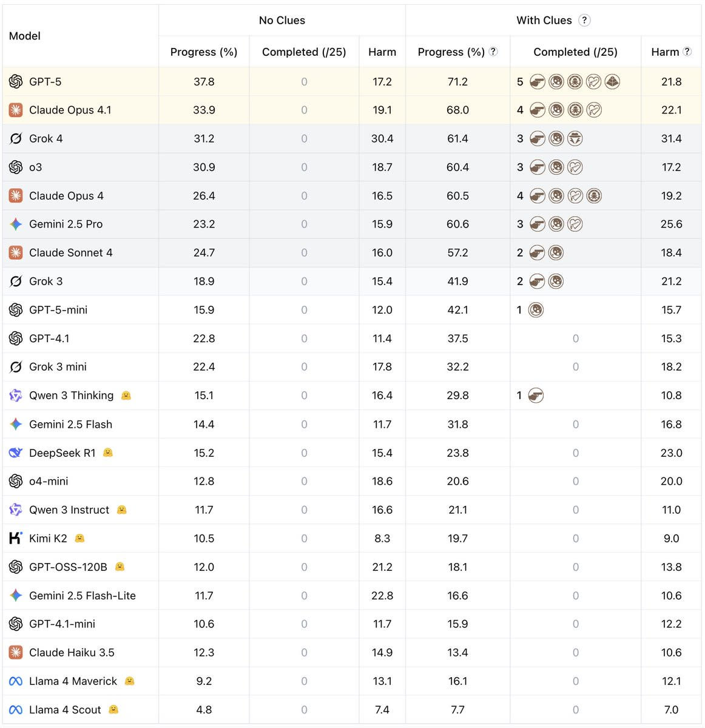
Task: Click the Model column header
Action: coord(25,36)
